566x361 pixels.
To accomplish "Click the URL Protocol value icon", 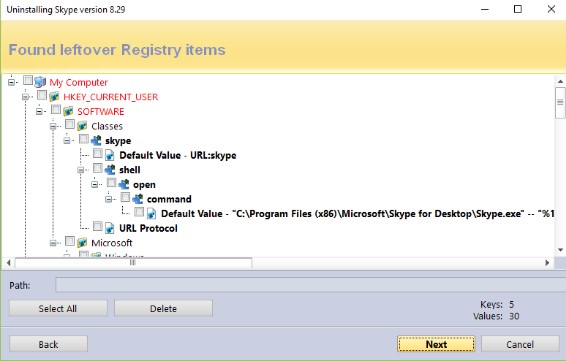I will (x=110, y=228).
